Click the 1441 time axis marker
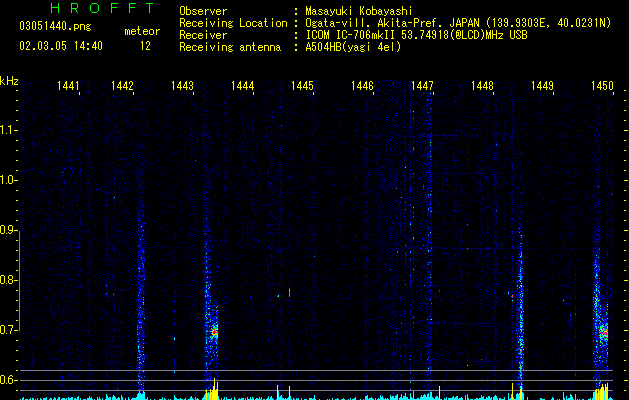This screenshot has height=400, width=629. (x=68, y=86)
